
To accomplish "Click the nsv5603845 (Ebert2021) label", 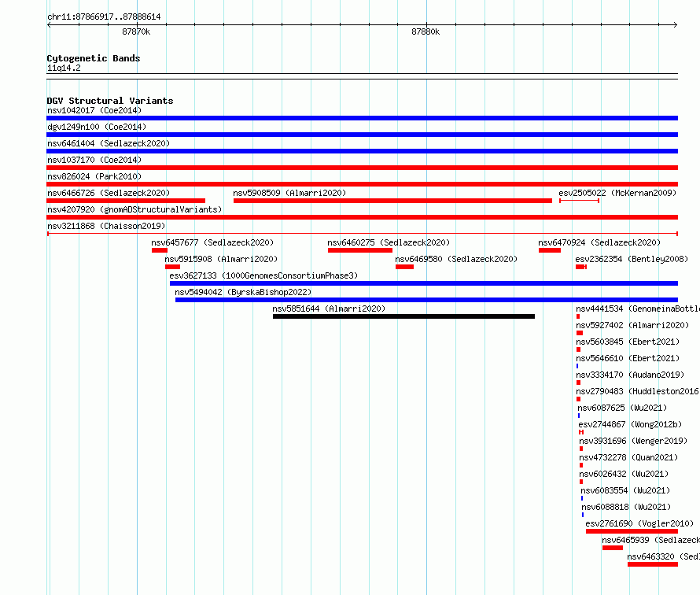I will tap(628, 342).
